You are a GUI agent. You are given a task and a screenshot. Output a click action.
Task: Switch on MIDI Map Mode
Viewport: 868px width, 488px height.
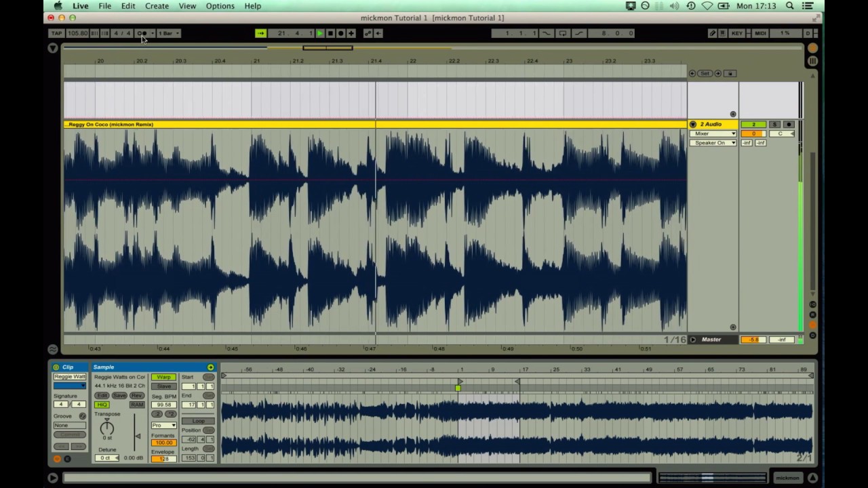point(760,33)
